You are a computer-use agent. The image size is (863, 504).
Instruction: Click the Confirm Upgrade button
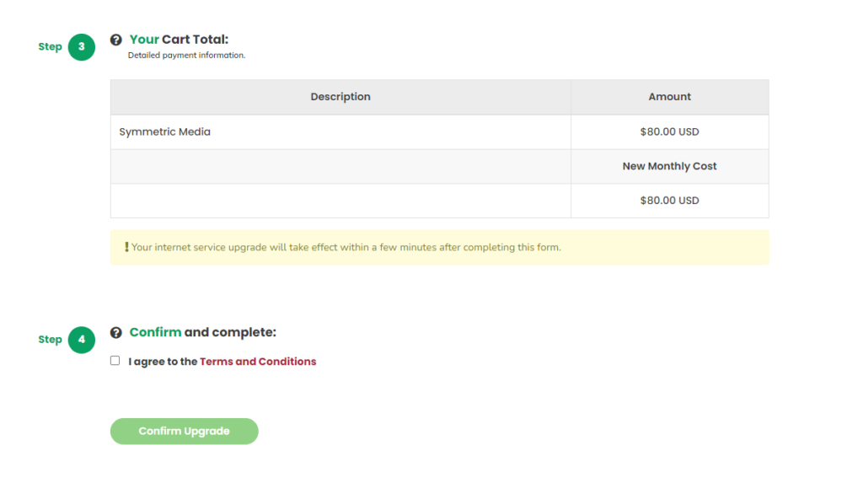[185, 432]
